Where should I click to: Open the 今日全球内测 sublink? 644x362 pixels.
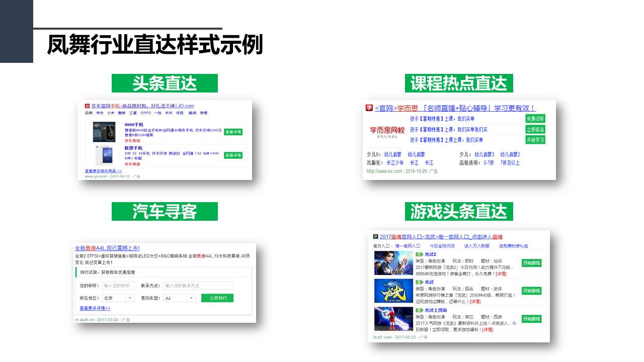point(442,246)
